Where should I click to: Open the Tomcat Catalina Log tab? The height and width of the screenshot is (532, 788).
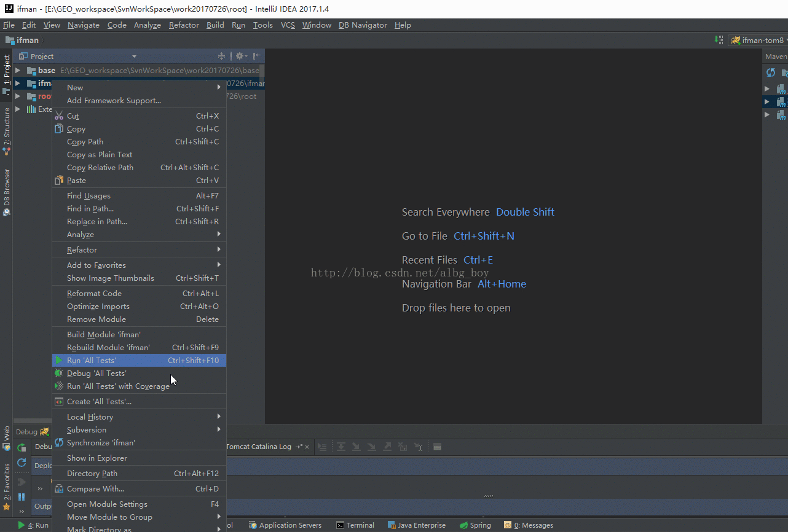[x=259, y=447]
